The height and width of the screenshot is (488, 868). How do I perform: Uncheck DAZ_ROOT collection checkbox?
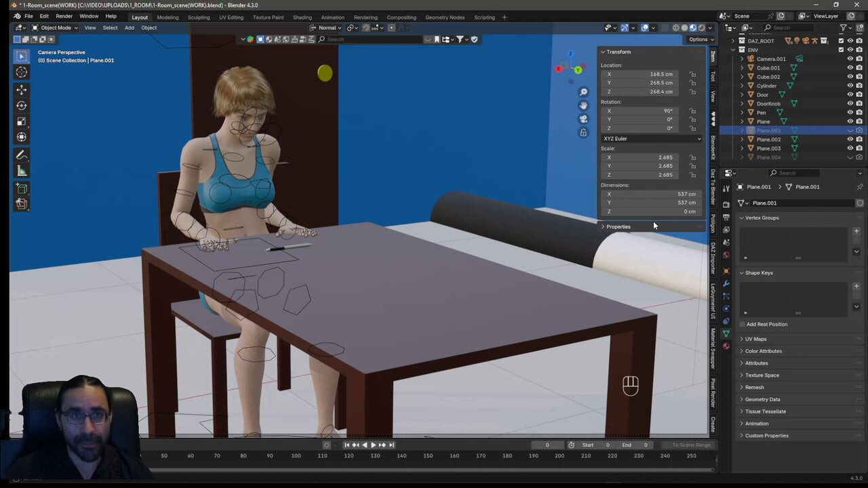841,41
